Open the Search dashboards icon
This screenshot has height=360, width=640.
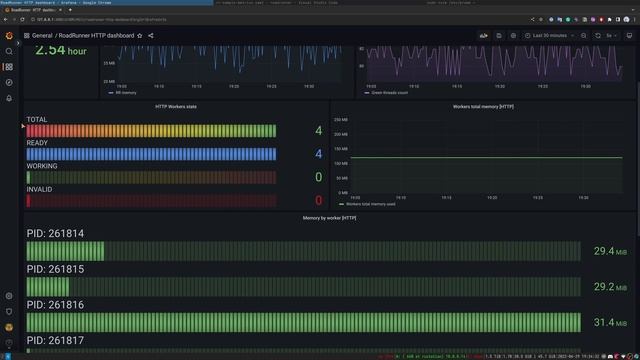pos(9,51)
